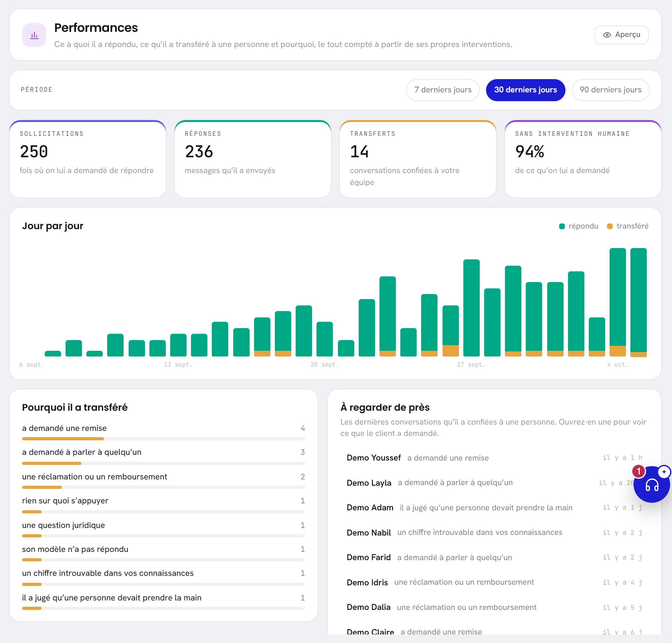Open Demo Dalia conversation row
Viewport: 672px width, 643px height.
tap(494, 607)
